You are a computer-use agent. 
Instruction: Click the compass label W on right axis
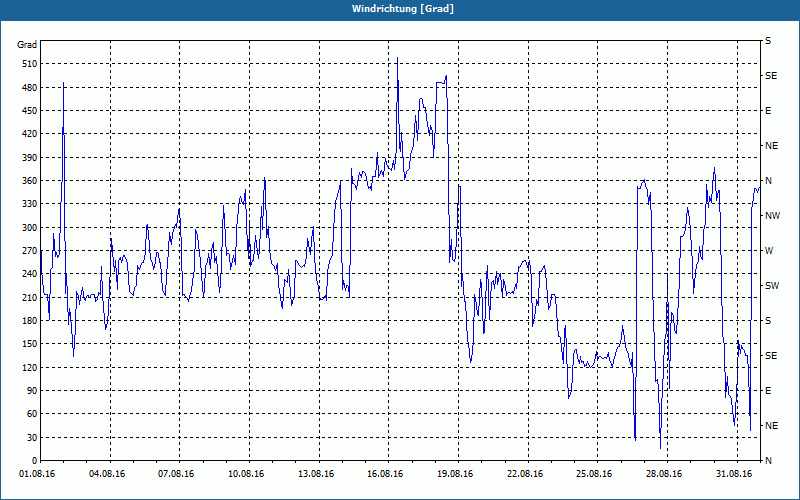tap(769, 251)
